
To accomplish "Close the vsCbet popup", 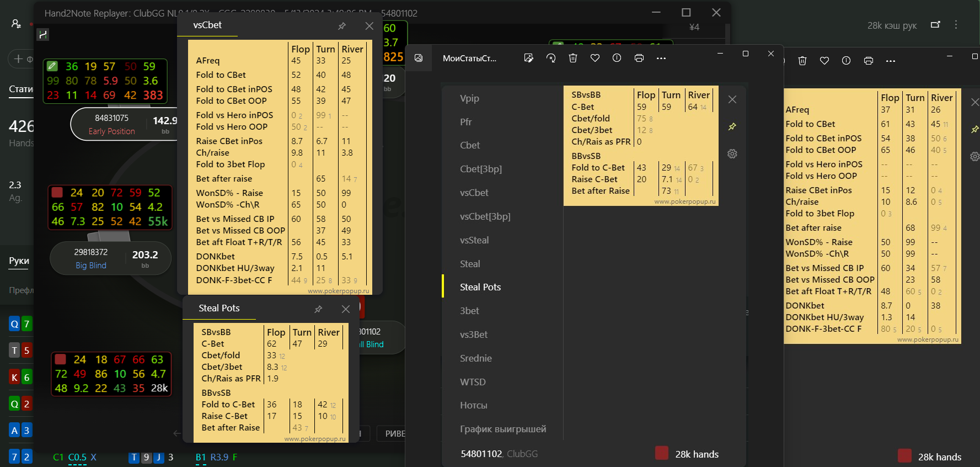I will 369,26.
